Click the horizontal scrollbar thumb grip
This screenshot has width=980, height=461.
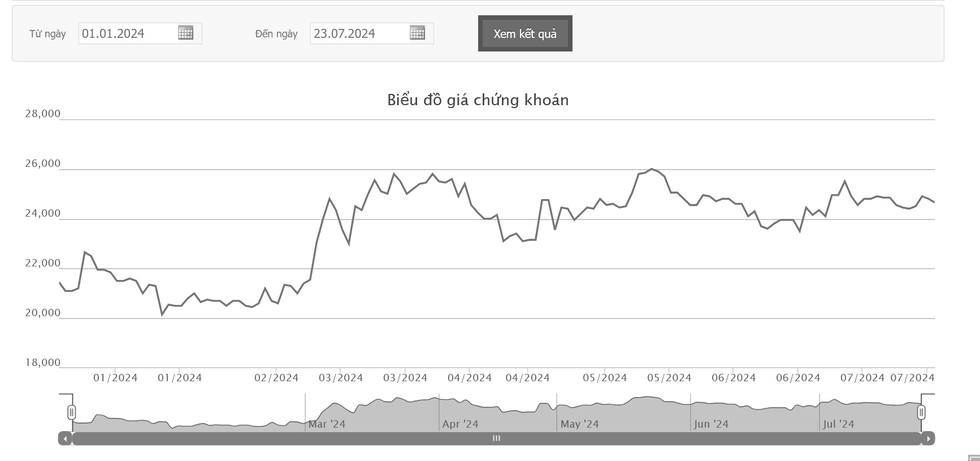[496, 438]
